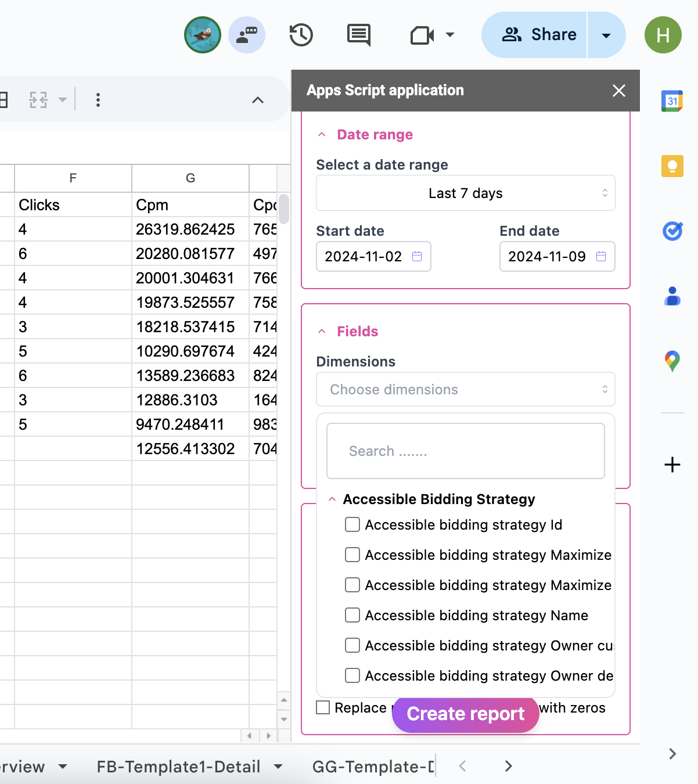Open the GG-Template sheet tab

[x=372, y=767]
